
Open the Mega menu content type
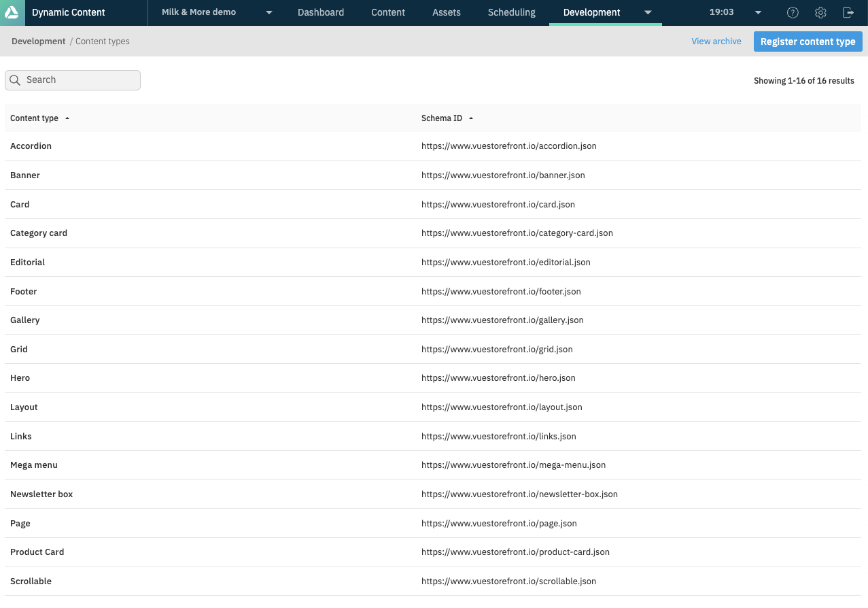tap(34, 465)
